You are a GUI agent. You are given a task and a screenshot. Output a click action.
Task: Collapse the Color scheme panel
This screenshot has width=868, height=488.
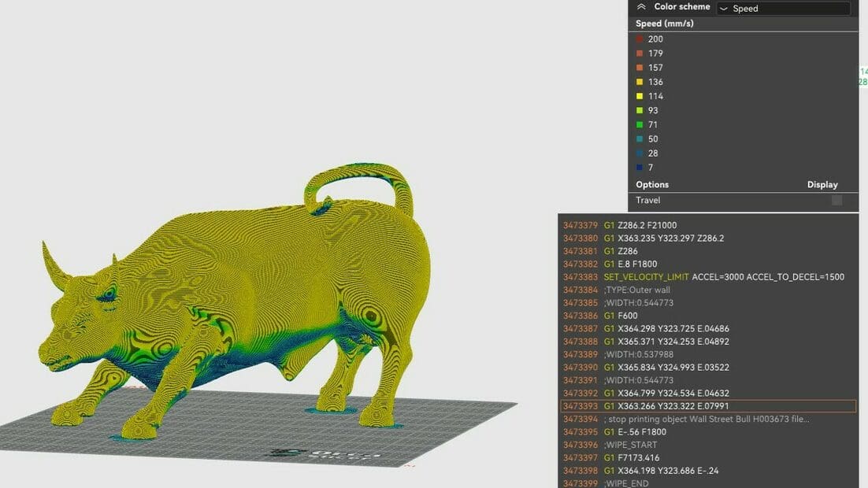click(641, 7)
